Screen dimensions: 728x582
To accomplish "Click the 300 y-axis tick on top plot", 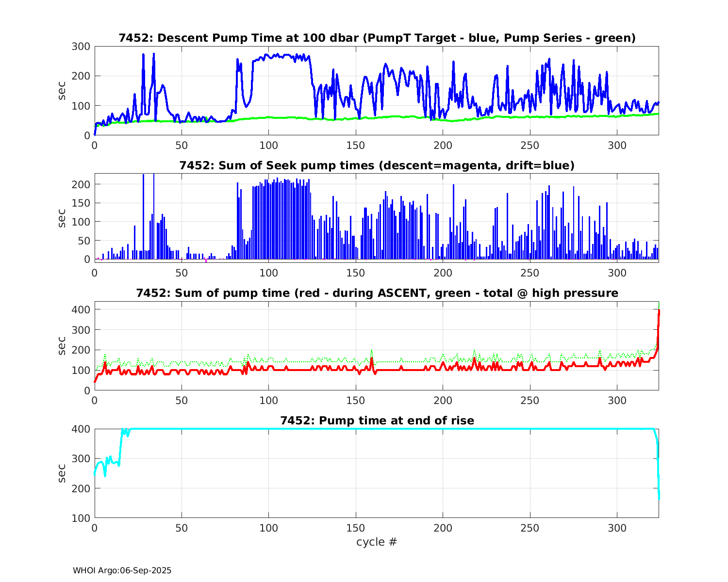I will click(x=81, y=47).
